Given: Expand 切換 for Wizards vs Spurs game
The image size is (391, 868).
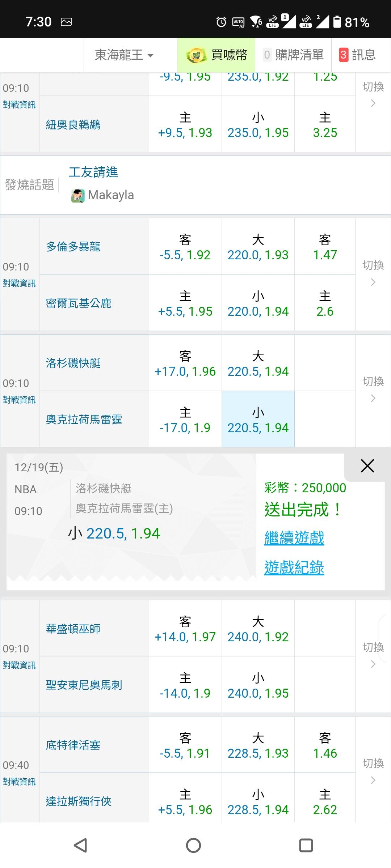Looking at the screenshot, I should 373,655.
